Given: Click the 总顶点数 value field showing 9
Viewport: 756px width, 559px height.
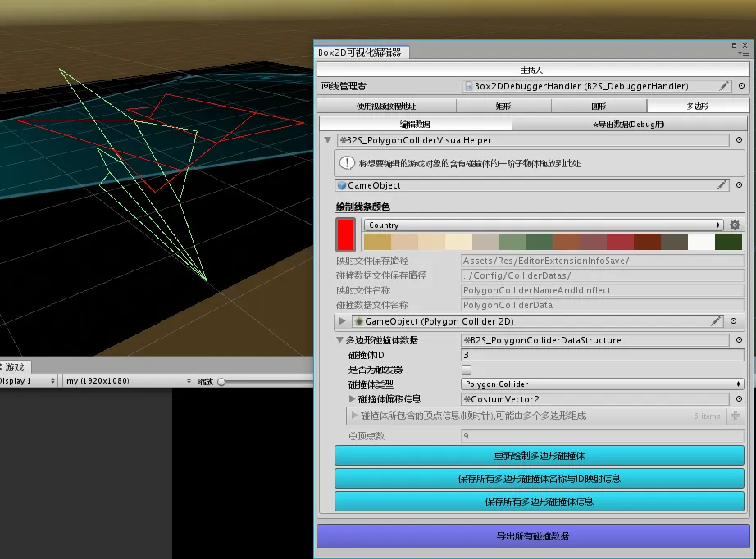Looking at the screenshot, I should click(x=602, y=436).
